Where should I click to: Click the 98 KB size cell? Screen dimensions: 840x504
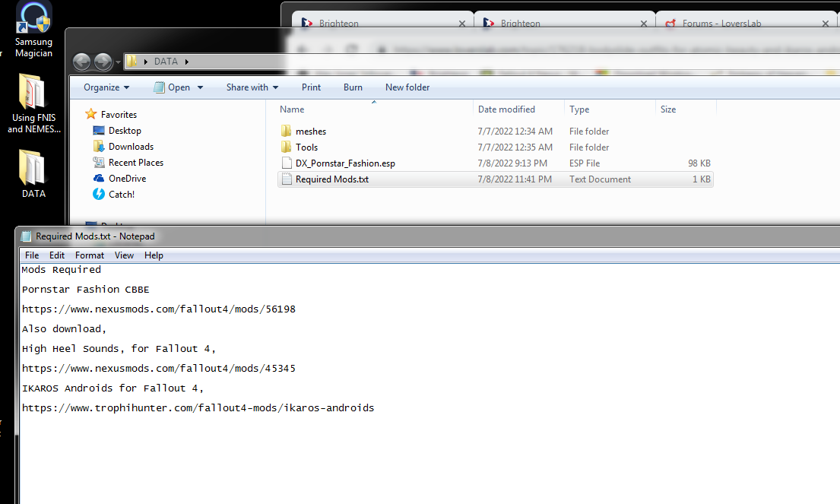[x=699, y=163]
